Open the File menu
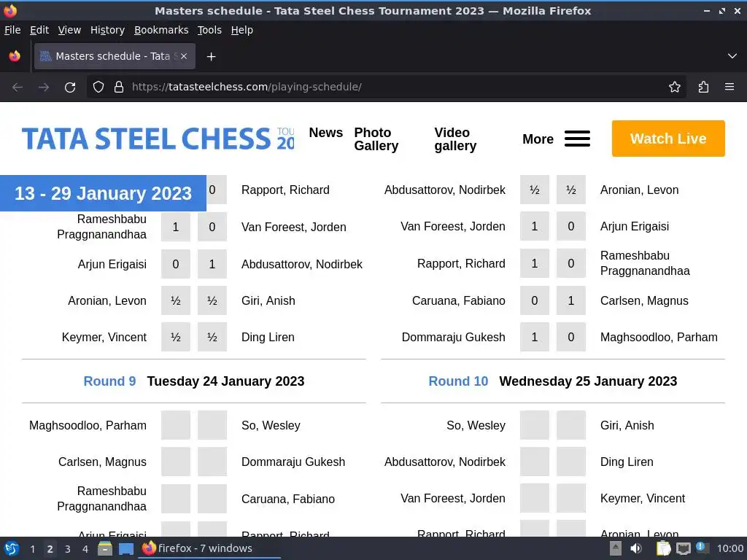747x560 pixels. (x=12, y=30)
